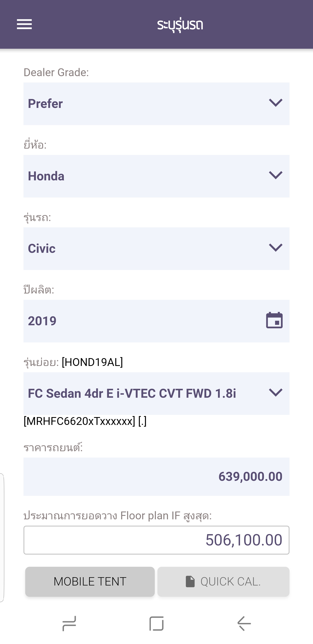This screenshot has width=313, height=644.
Task: Expand the Dealer Grade dropdown arrow
Action: tap(276, 103)
